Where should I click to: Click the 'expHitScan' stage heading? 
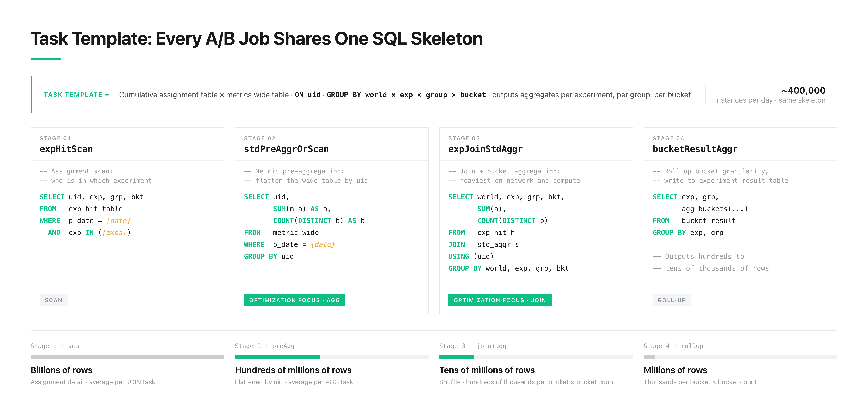(66, 149)
